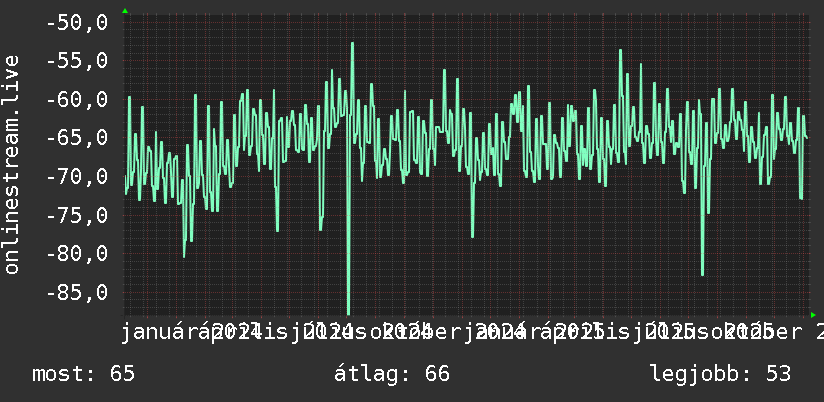Click the green arrow atop the Y axis
Image resolution: width=824 pixels, height=402 pixels.
[125, 11]
